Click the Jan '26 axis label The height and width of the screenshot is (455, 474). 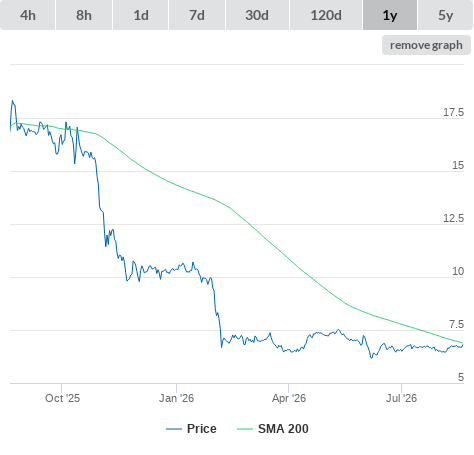176,398
